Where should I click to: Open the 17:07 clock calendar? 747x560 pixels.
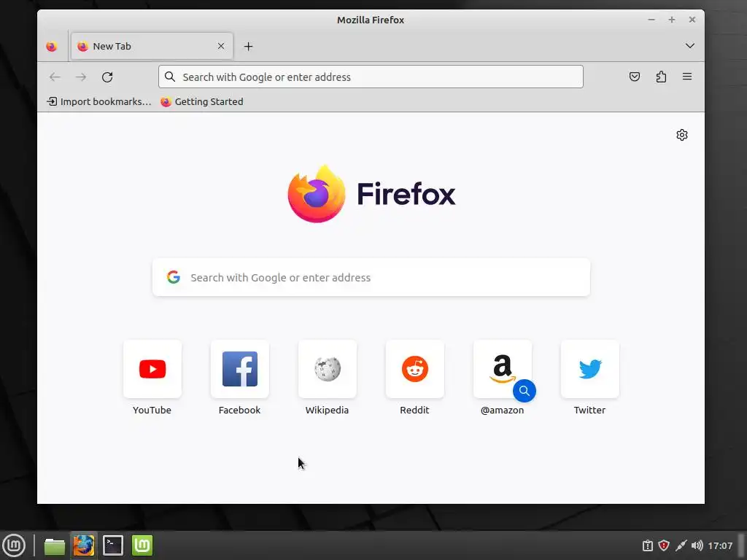[720, 545]
